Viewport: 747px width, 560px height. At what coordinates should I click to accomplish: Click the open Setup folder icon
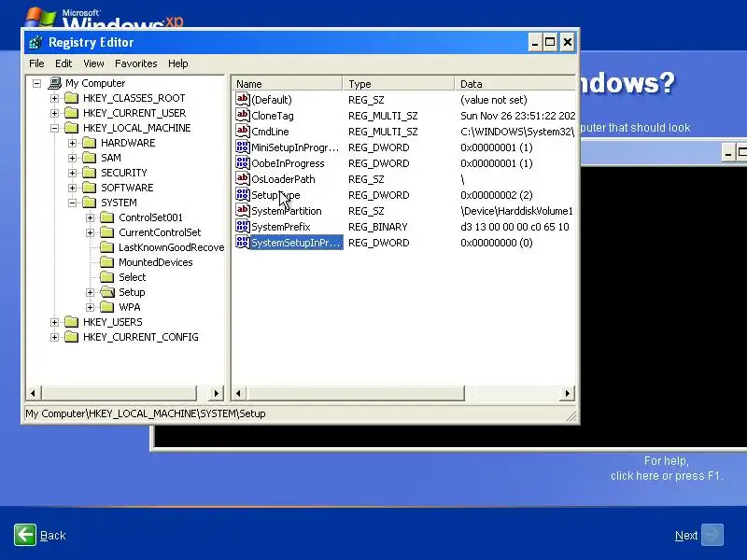[107, 292]
